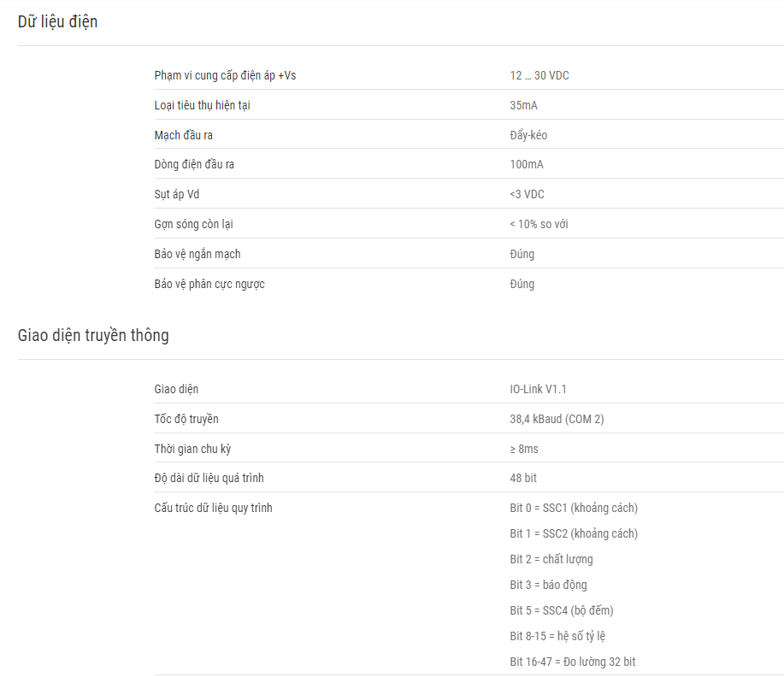784x677 pixels.
Task: Click 'Đúng' beside 'Bảo vệ ngắn mạch'
Action: [522, 254]
